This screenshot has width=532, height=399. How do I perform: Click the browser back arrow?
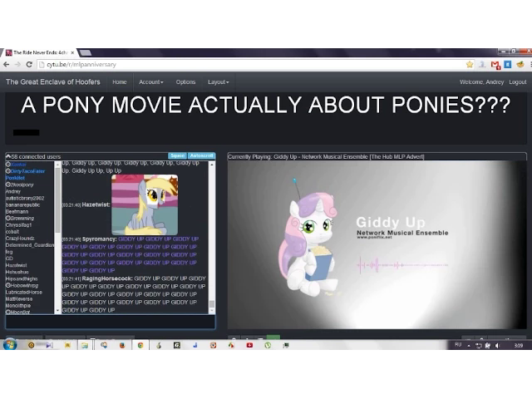point(7,64)
